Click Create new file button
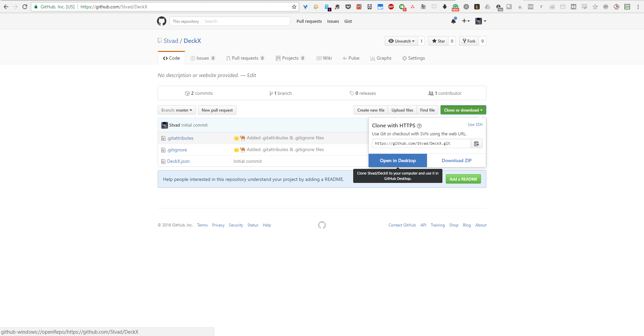Viewport: 644px width, 336px height. 371,110
